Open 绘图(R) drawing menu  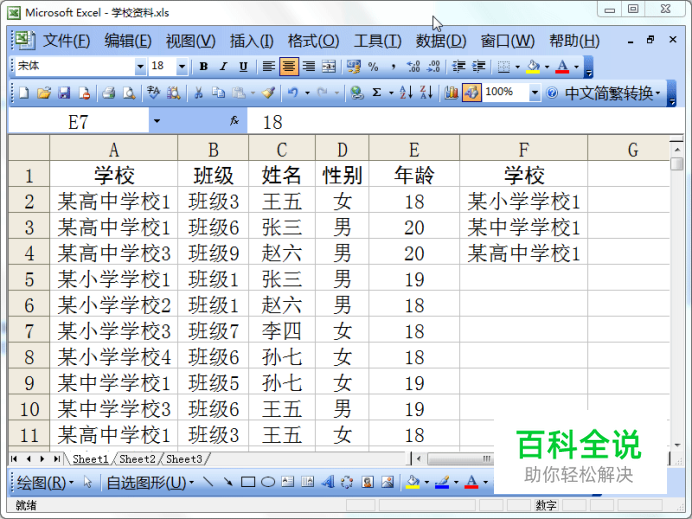45,482
